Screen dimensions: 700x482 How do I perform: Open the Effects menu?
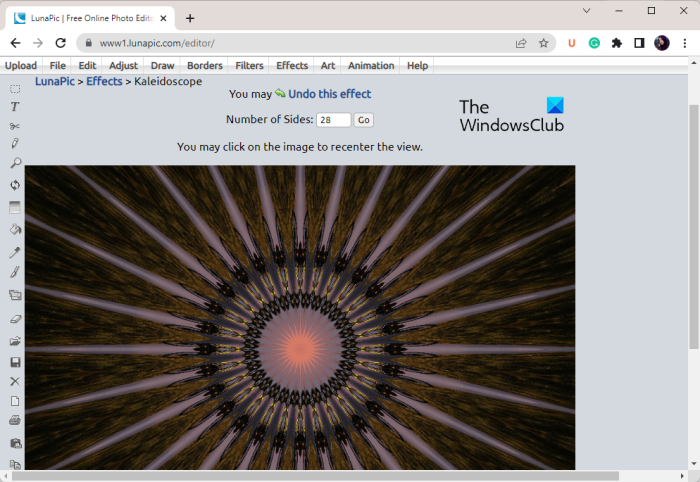click(292, 66)
